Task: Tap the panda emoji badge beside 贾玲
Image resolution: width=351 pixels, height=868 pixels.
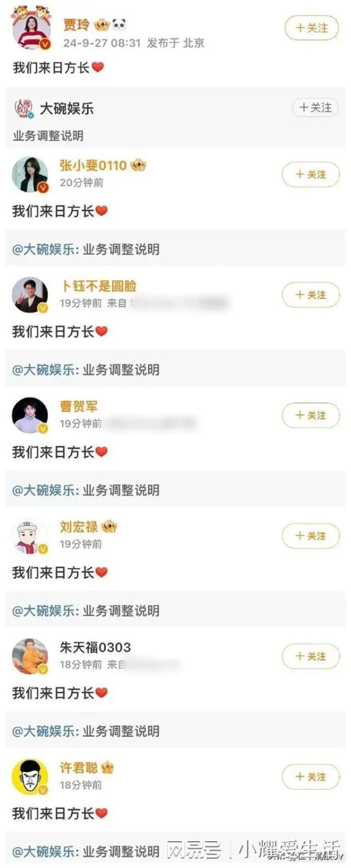Action: [x=119, y=25]
